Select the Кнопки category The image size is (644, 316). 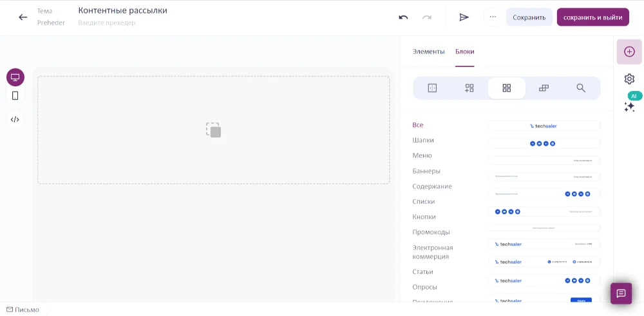point(424,217)
